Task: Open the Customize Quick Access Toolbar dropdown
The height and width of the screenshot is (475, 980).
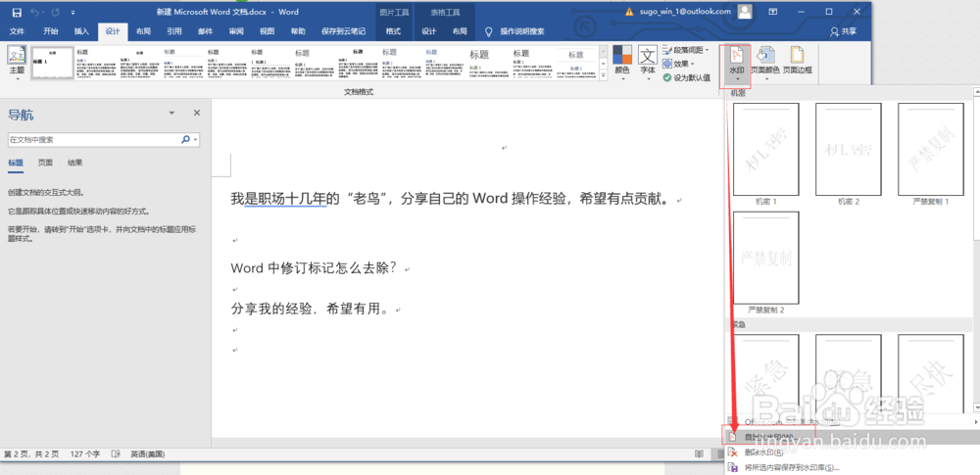Action: [x=73, y=13]
